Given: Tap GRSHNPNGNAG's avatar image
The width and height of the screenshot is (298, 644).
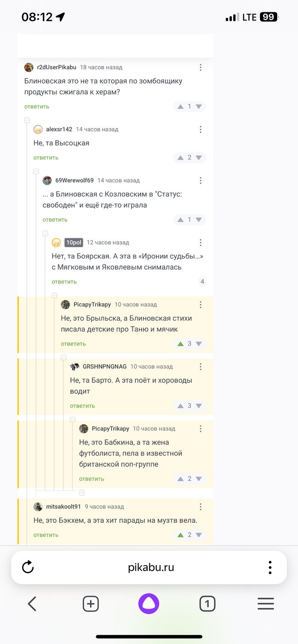Looking at the screenshot, I should click(74, 366).
